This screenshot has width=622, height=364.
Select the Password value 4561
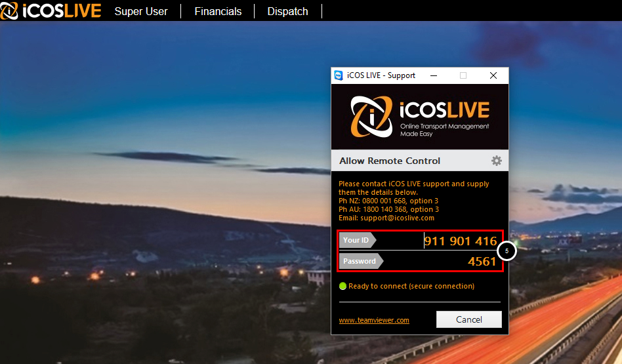[482, 262]
